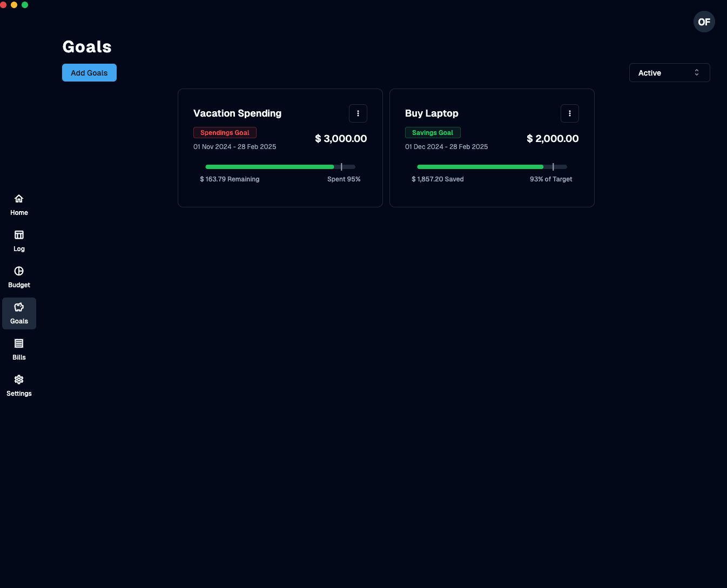The height and width of the screenshot is (588, 727).
Task: Click the OF profile avatar
Action: coord(704,22)
